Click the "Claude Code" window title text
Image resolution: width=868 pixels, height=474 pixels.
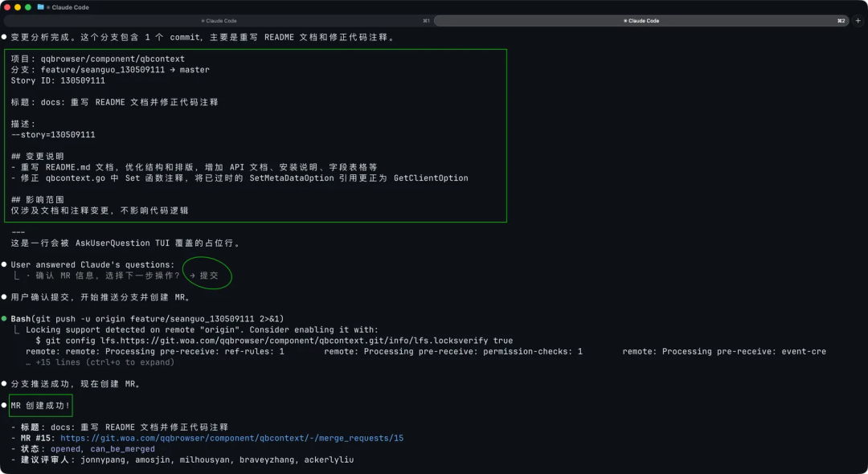click(x=70, y=7)
